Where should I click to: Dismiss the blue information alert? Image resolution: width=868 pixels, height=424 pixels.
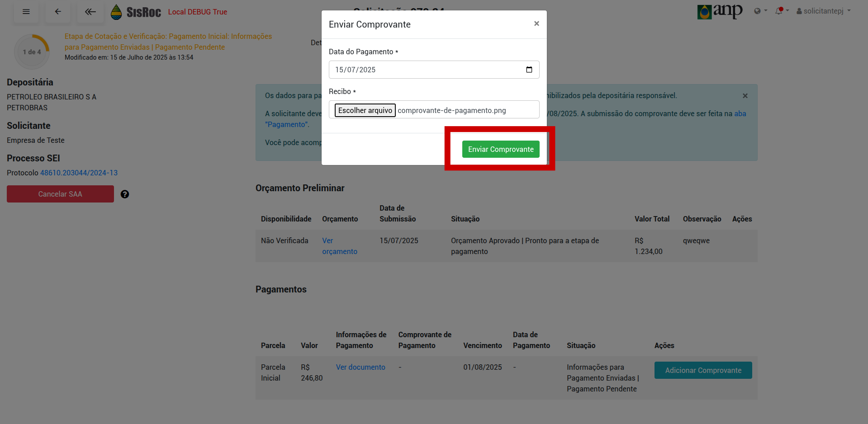(745, 96)
